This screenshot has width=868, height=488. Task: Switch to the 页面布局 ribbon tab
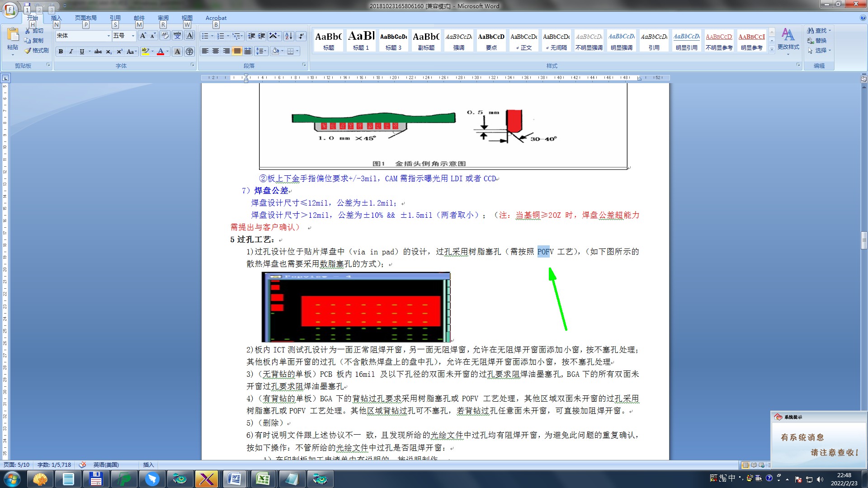coord(85,18)
